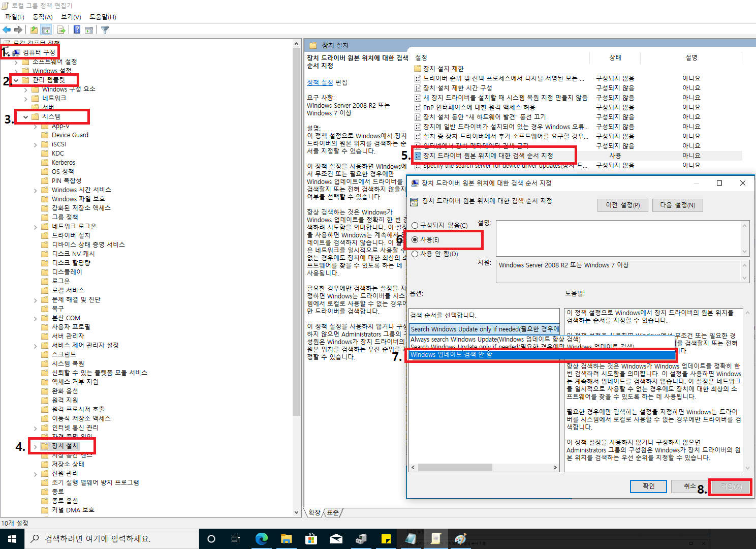Click the Cortana circle taskbar icon
This screenshot has height=549, width=756.
211,539
